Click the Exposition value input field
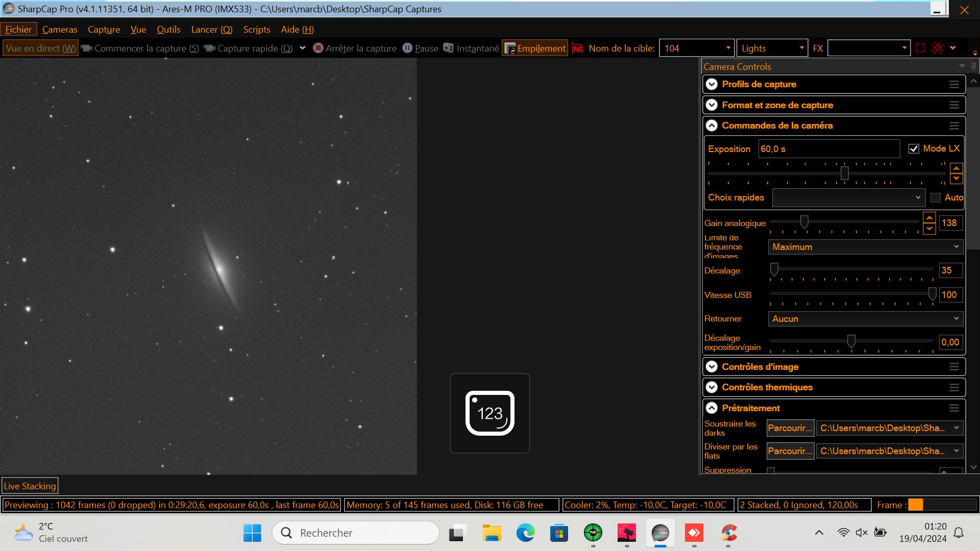The width and height of the screenshot is (980, 551). click(828, 149)
